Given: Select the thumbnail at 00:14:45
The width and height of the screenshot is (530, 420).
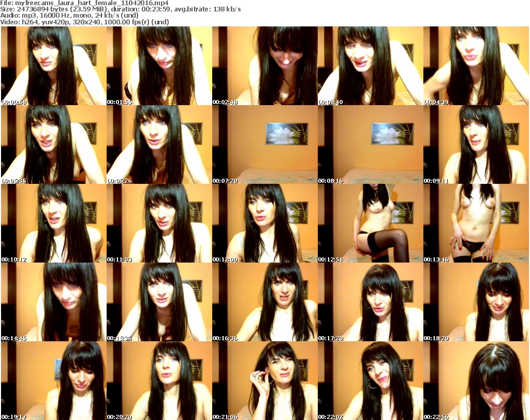Looking at the screenshot, I should (x=53, y=302).
